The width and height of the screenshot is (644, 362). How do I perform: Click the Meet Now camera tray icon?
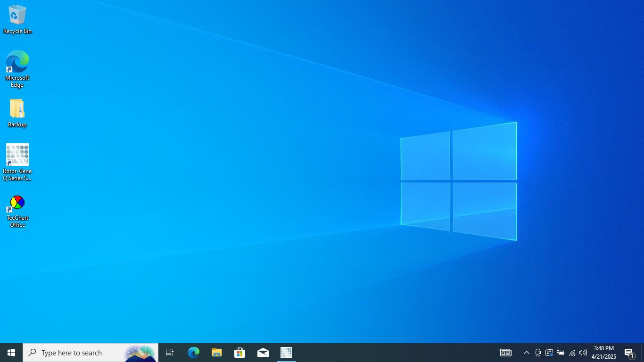pyautogui.click(x=538, y=353)
